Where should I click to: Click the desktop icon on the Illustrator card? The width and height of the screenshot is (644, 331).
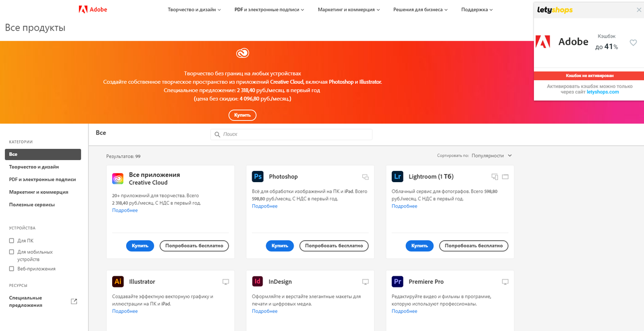[226, 282]
